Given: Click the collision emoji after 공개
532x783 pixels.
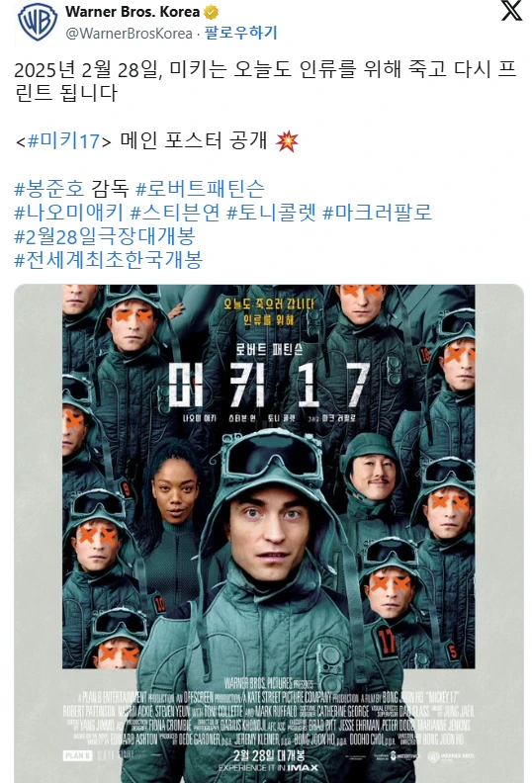Looking at the screenshot, I should (287, 140).
